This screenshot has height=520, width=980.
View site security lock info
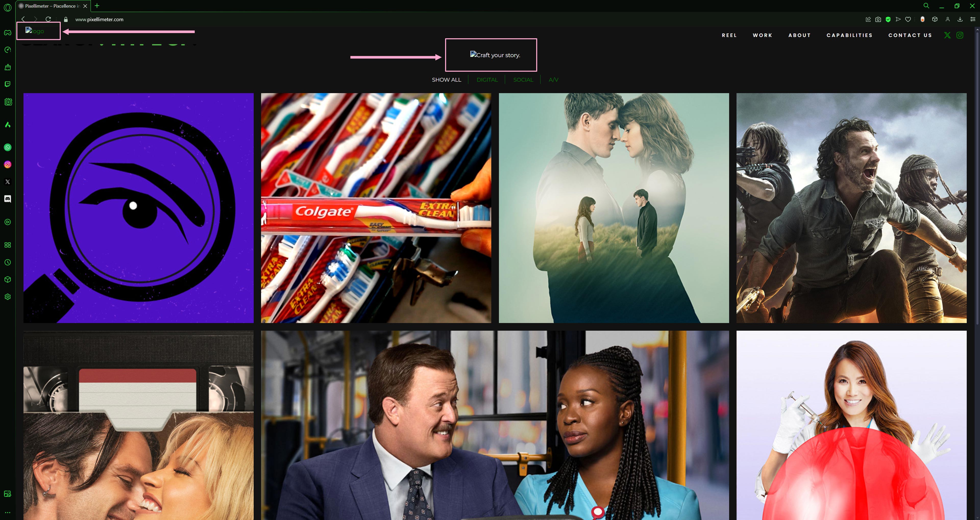66,19
